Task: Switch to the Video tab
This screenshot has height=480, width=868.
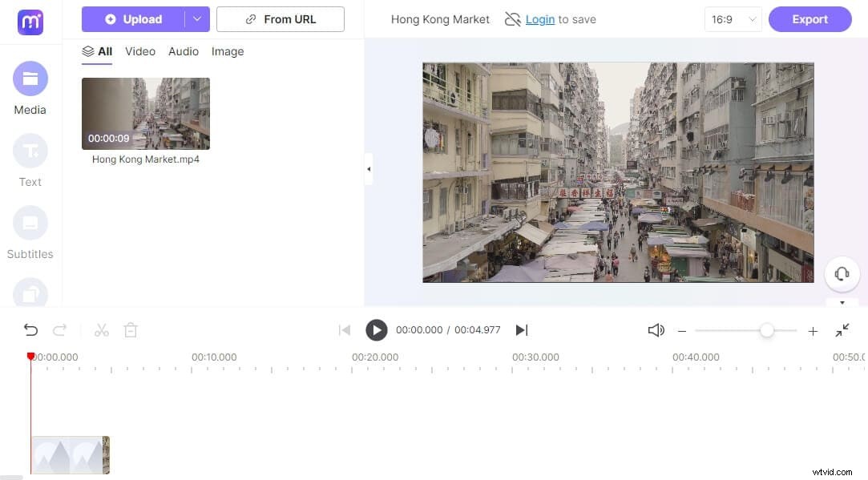Action: point(140,51)
